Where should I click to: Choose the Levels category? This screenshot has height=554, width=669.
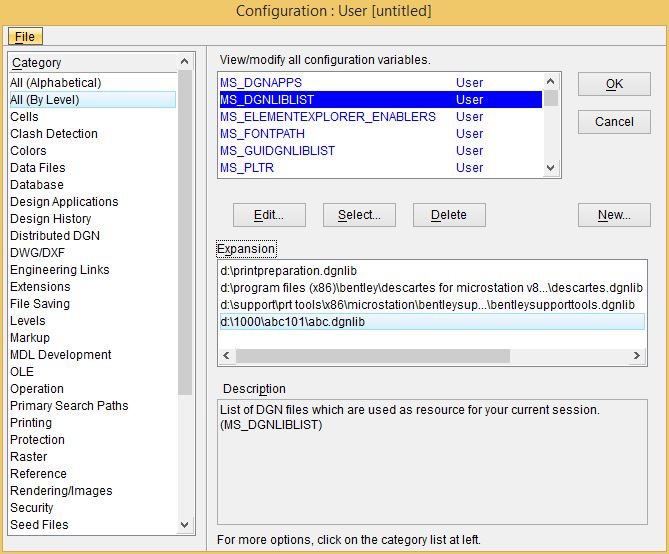(x=92, y=321)
